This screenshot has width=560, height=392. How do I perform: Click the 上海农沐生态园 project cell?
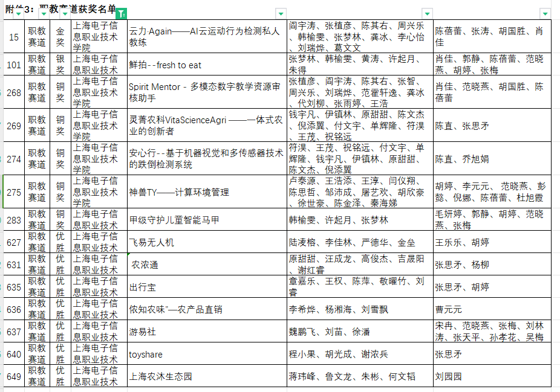(x=206, y=376)
